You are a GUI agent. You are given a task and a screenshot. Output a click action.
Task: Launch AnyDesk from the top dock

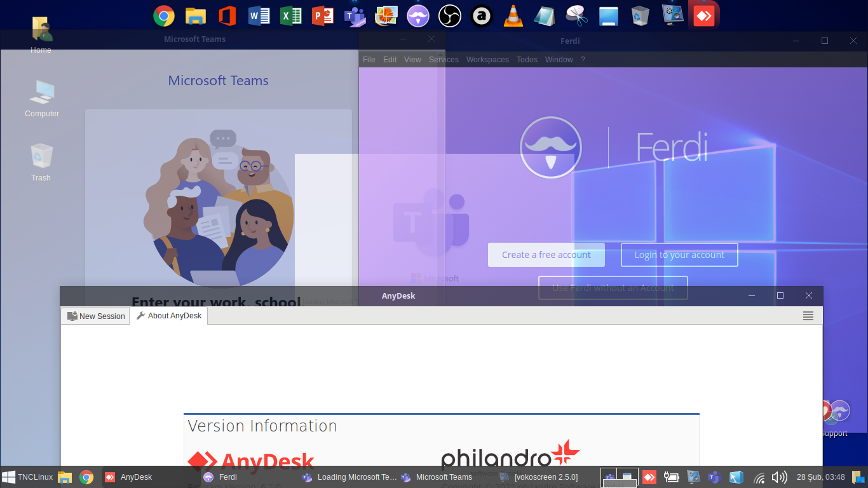point(704,15)
